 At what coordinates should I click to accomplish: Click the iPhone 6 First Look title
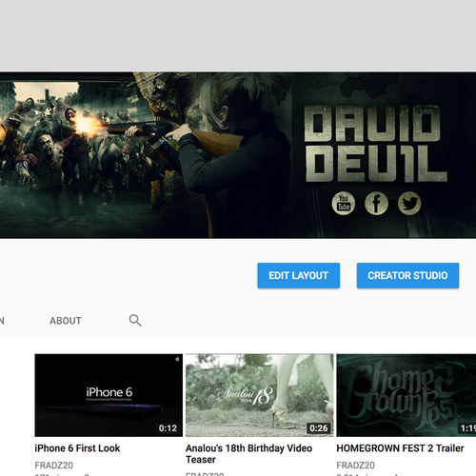tap(77, 448)
